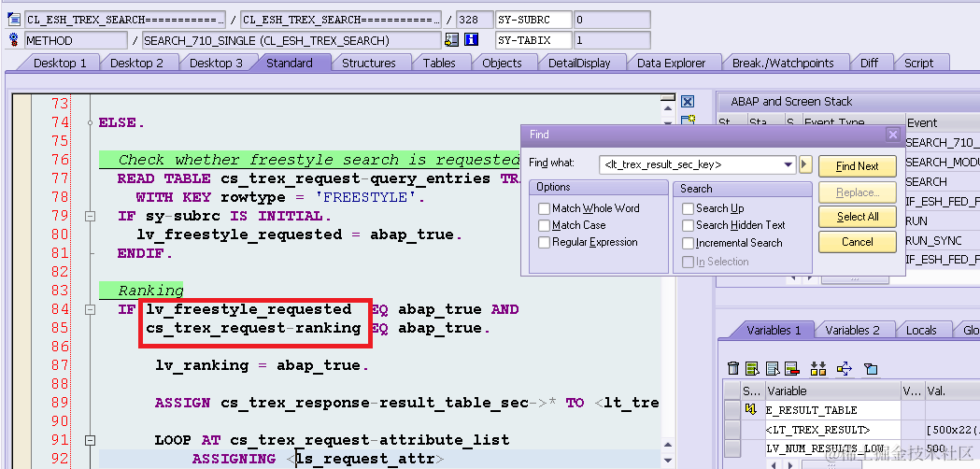This screenshot has height=469, width=980.
Task: Click line number 87 in the gutter
Action: 60,365
